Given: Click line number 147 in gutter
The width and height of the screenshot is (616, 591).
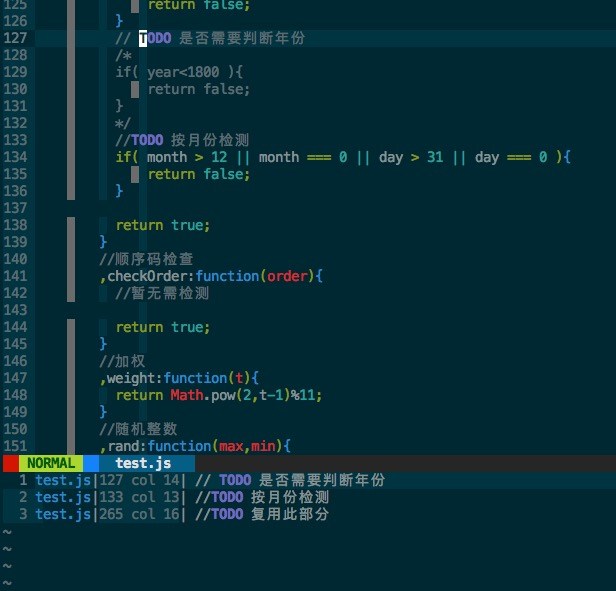Looking at the screenshot, I should pyautogui.click(x=15, y=378).
